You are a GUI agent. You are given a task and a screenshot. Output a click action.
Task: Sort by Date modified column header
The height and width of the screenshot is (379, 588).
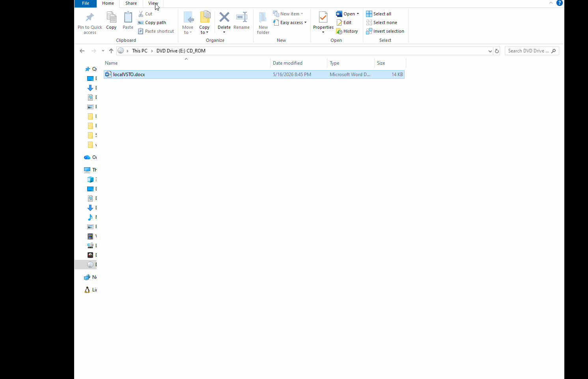299,63
